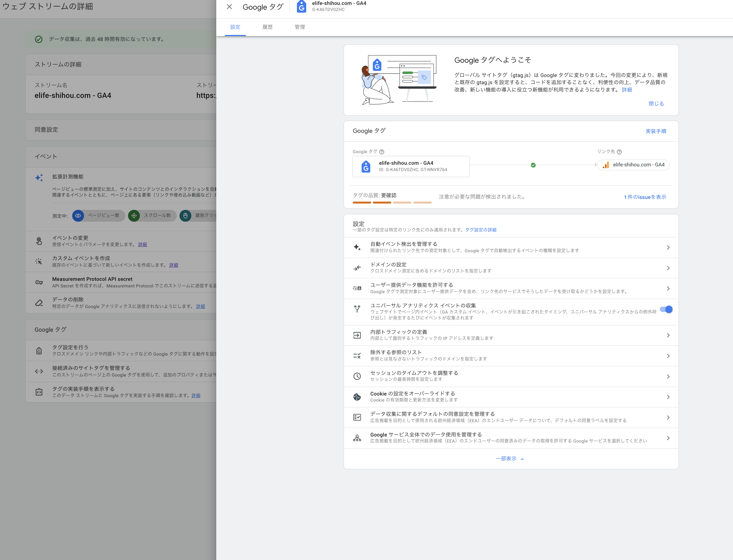Click key icon for Measurement Protocol API secret

pos(39,282)
